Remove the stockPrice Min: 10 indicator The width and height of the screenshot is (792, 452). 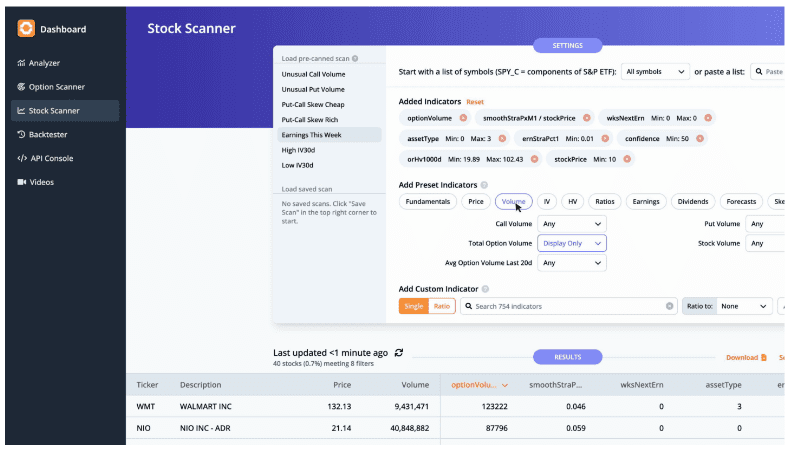coord(629,158)
